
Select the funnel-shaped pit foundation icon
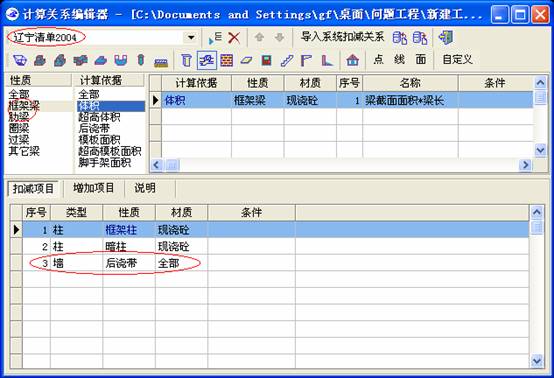point(19,60)
